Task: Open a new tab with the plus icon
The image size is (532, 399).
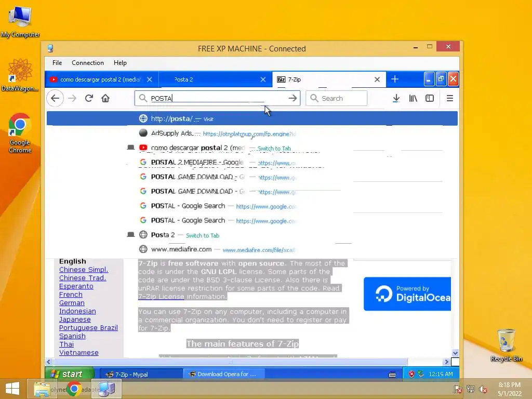Action: pyautogui.click(x=395, y=79)
